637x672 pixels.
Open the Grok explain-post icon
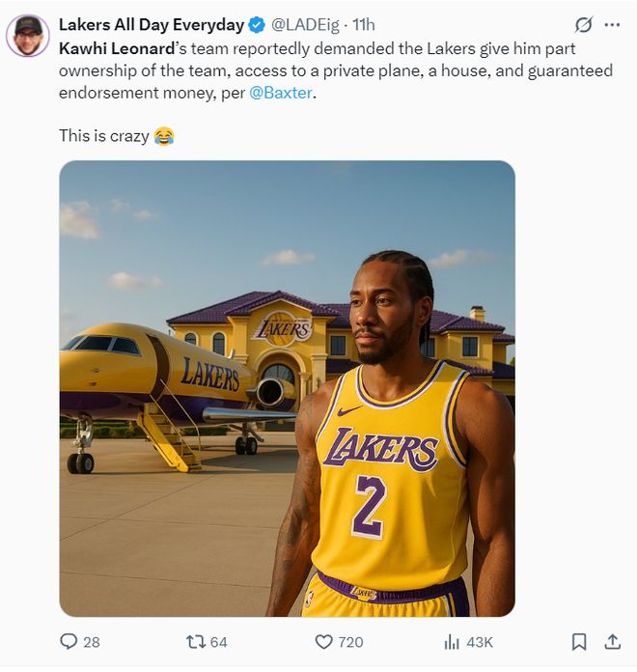tap(583, 25)
